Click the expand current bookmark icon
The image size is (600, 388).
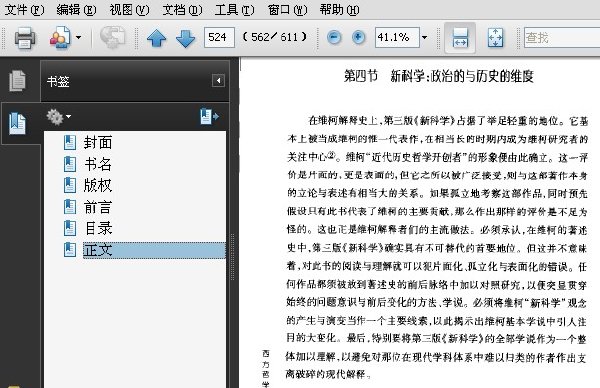click(x=209, y=116)
